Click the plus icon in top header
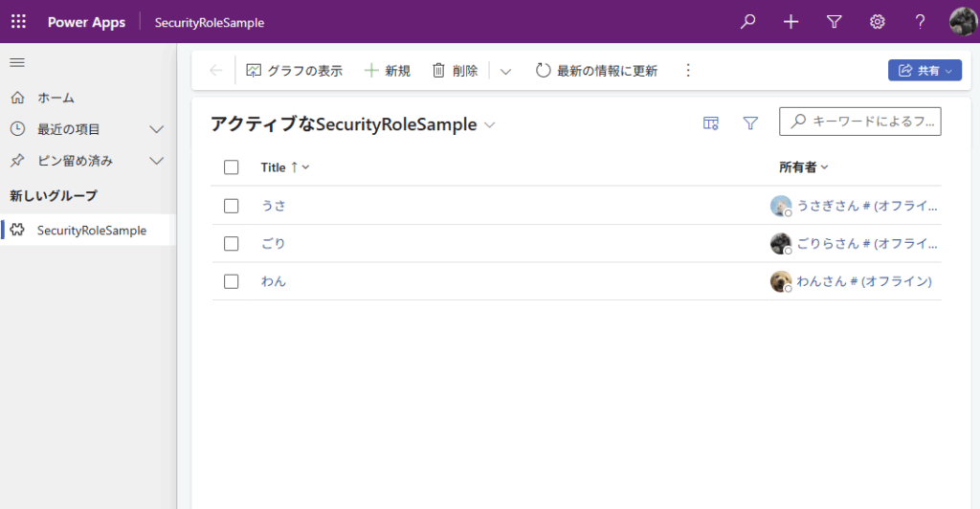Image resolution: width=980 pixels, height=509 pixels. pos(791,22)
